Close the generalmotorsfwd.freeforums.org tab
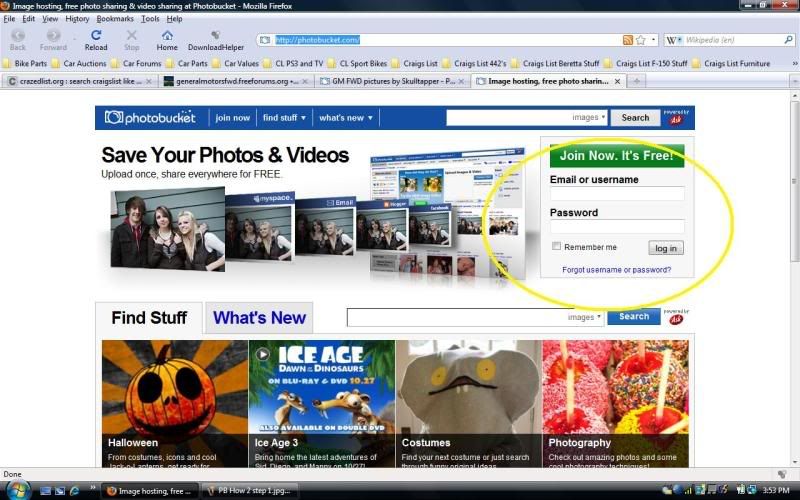Image resolution: width=800 pixels, height=500 pixels. [305, 81]
